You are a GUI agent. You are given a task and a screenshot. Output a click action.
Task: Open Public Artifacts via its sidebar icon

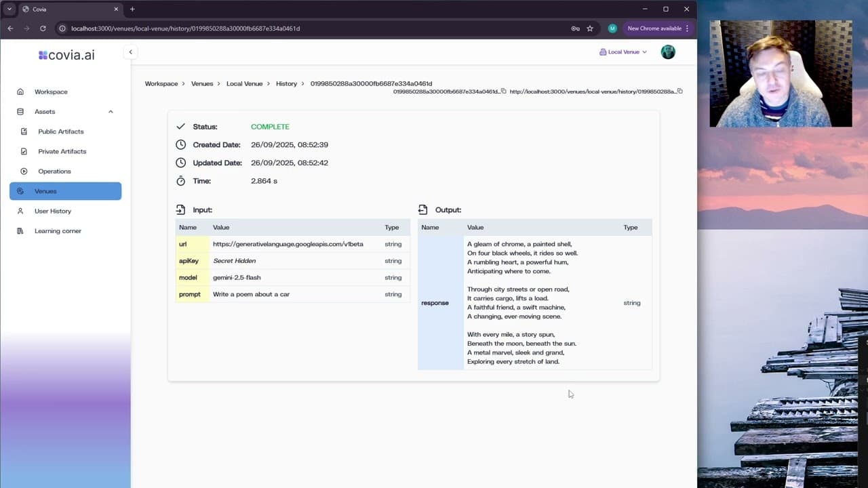click(x=24, y=131)
